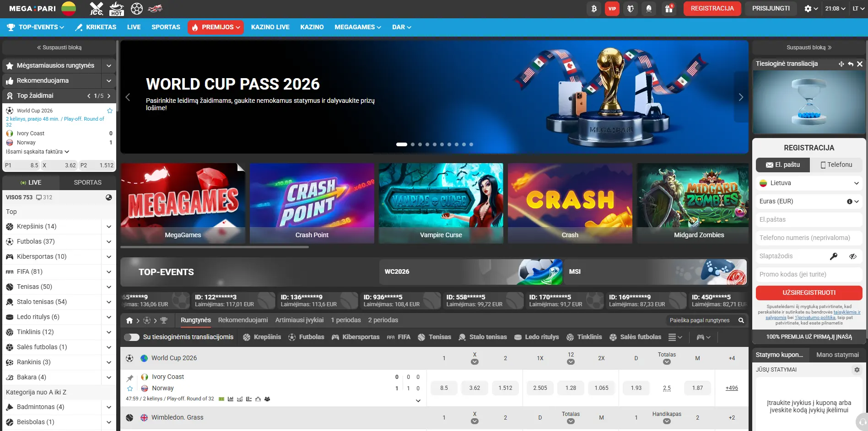868x431 pixels.
Task: Click the games carousel horizontal scrollbar
Action: (215, 247)
